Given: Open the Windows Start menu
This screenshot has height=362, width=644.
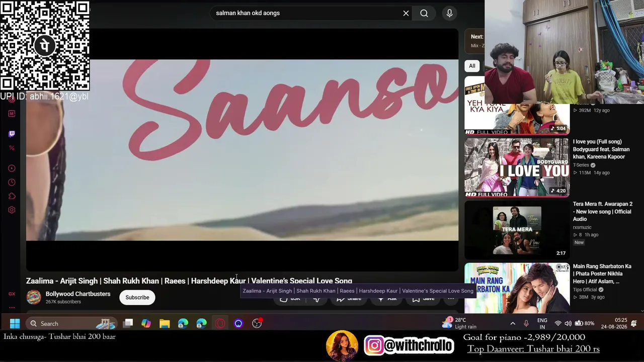Looking at the screenshot, I should pyautogui.click(x=15, y=323).
